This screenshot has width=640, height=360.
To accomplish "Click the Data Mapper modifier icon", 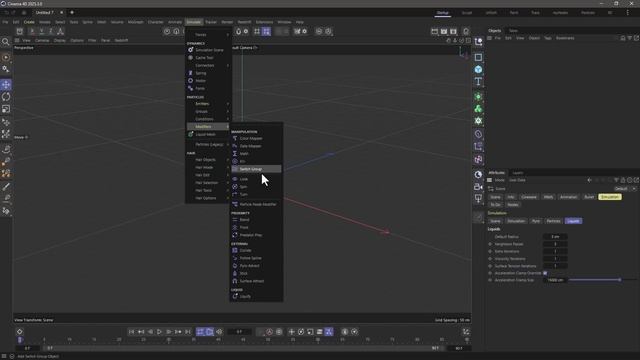I will click(235, 146).
